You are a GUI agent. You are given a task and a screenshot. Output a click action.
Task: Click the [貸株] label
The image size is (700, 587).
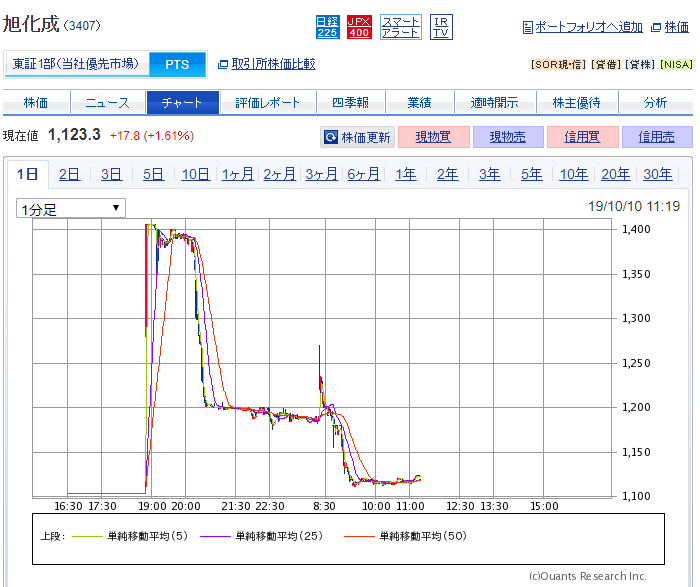point(640,65)
